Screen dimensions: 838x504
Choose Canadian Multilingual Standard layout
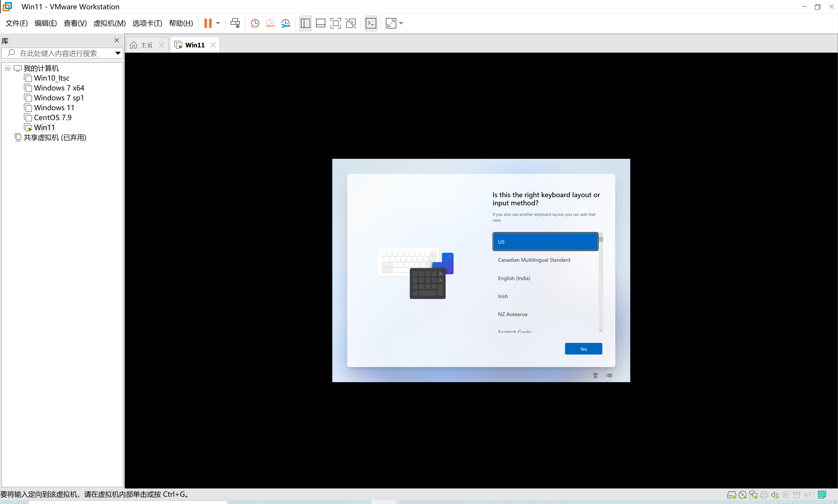click(x=545, y=260)
